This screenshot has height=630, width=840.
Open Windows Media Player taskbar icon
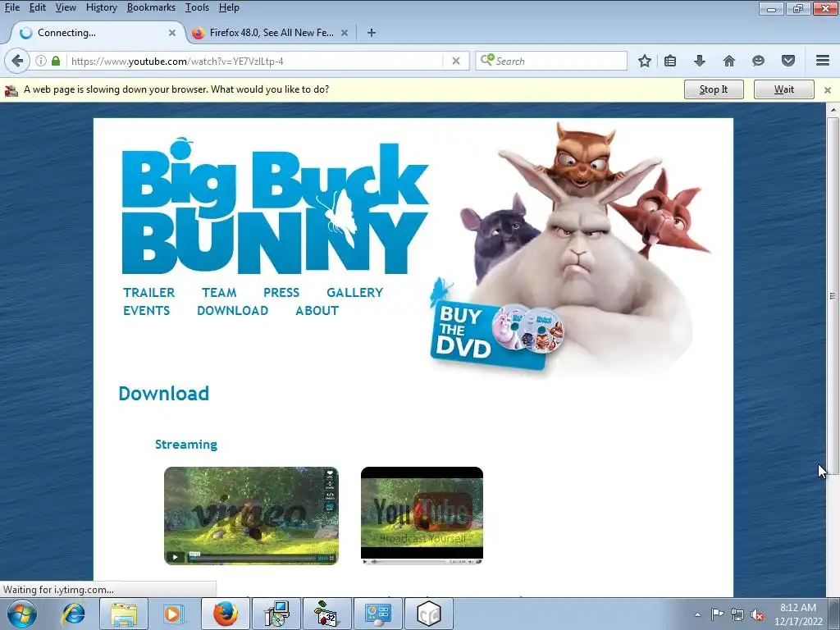[x=172, y=614]
